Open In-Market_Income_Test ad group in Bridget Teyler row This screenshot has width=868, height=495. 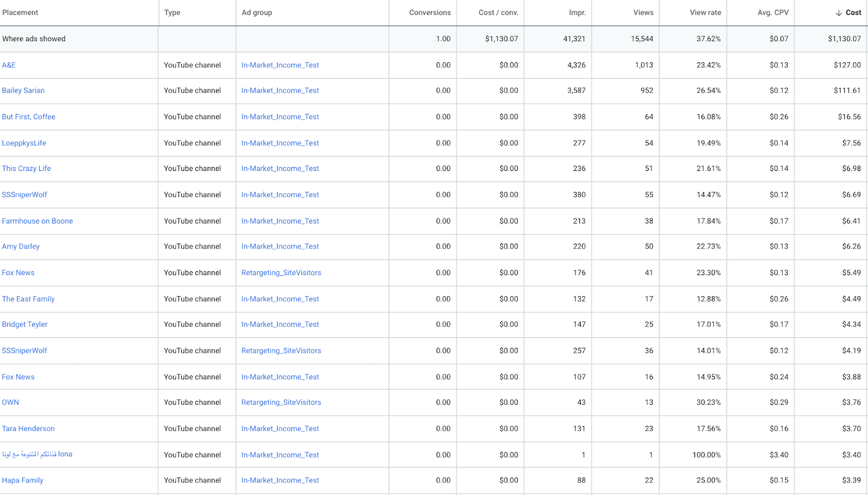click(280, 325)
